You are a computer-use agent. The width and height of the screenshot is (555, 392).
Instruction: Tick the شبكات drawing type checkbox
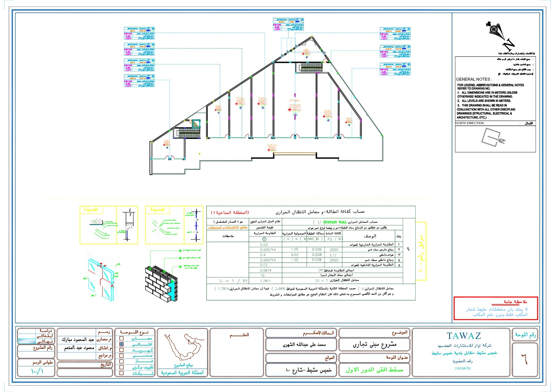(121, 373)
